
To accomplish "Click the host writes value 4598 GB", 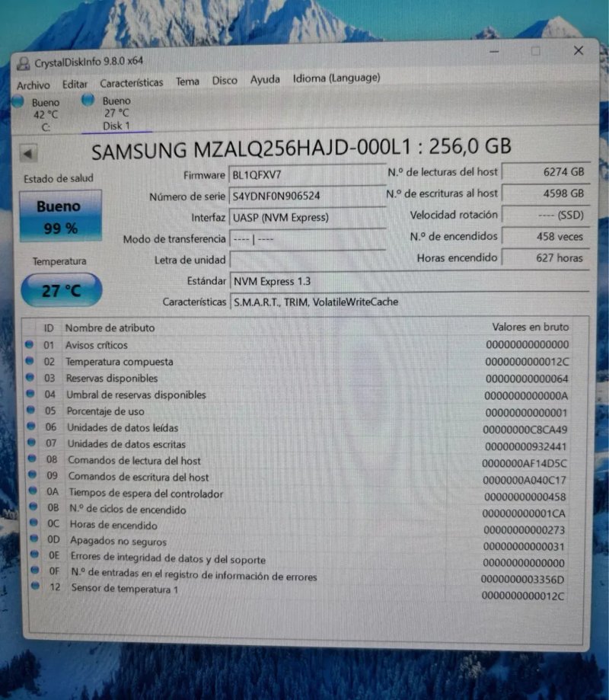I will (546, 193).
